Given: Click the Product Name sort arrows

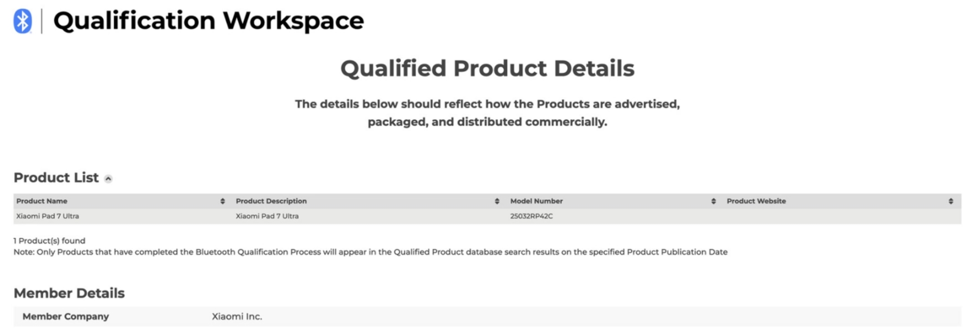Looking at the screenshot, I should 223,201.
